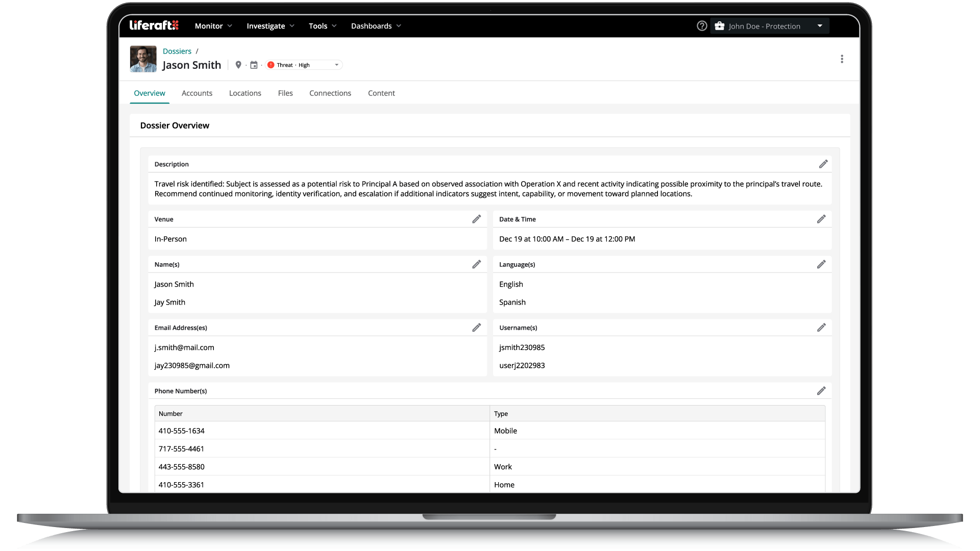Go back to Dossiers breadcrumb link

(x=177, y=51)
